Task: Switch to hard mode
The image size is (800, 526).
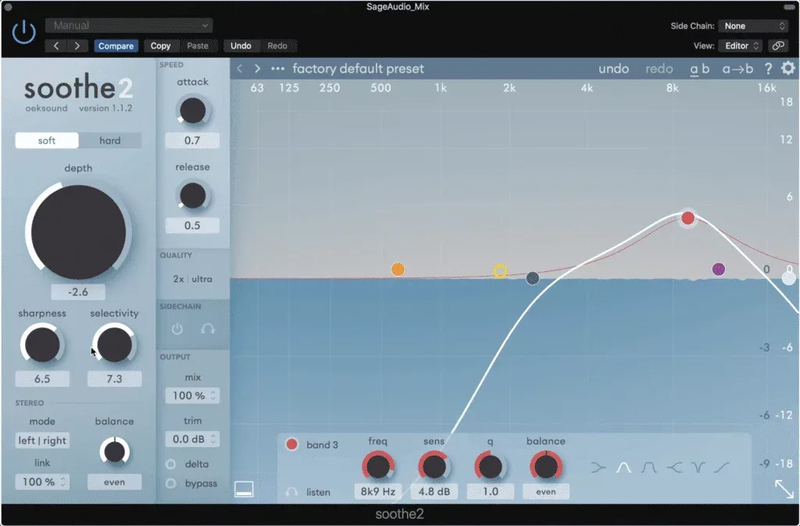Action: 110,141
